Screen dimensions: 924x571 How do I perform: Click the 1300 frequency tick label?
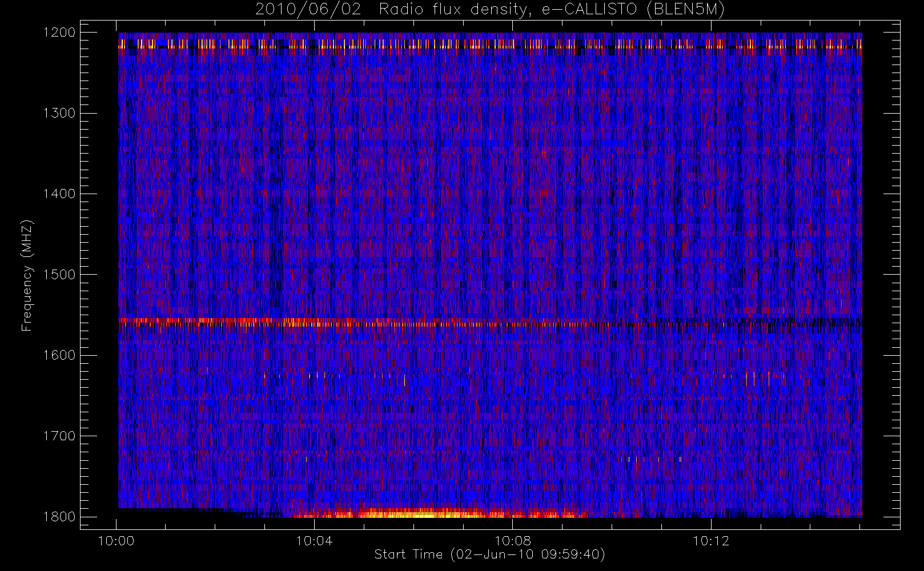pyautogui.click(x=59, y=113)
